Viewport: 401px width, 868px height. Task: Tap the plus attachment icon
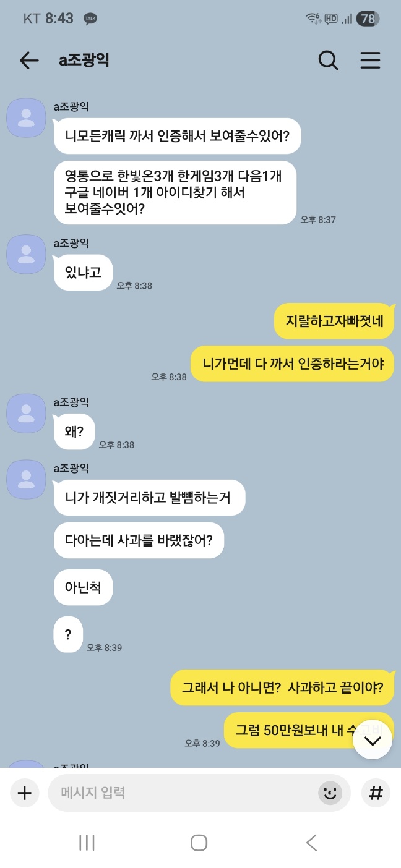(24, 793)
